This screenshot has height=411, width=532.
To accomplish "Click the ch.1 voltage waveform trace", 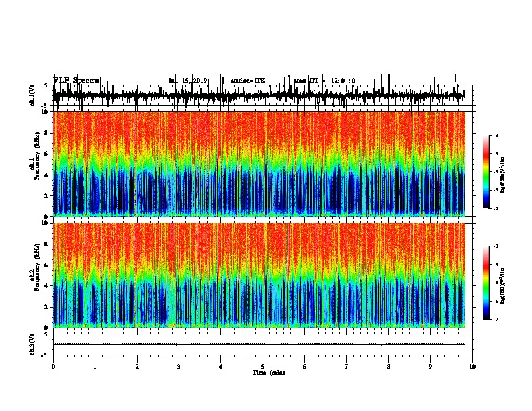I will 259,95.
